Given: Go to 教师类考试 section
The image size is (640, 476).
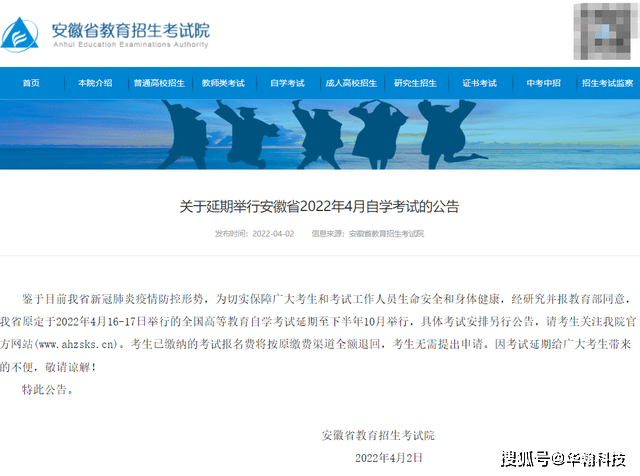Looking at the screenshot, I should pos(223,83).
